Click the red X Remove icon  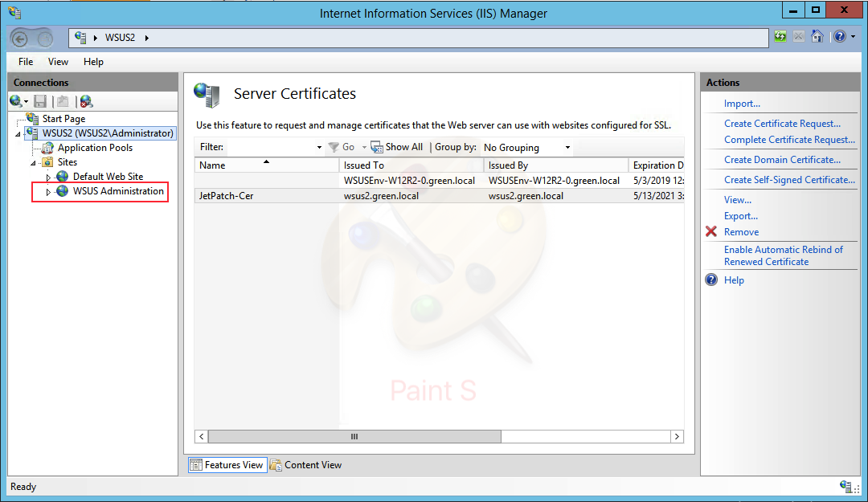pos(711,231)
